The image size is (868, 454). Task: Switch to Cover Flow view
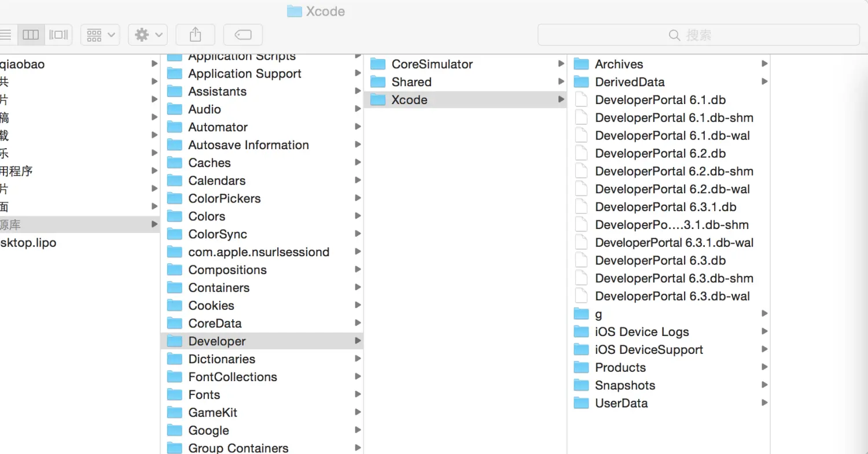[x=58, y=35]
